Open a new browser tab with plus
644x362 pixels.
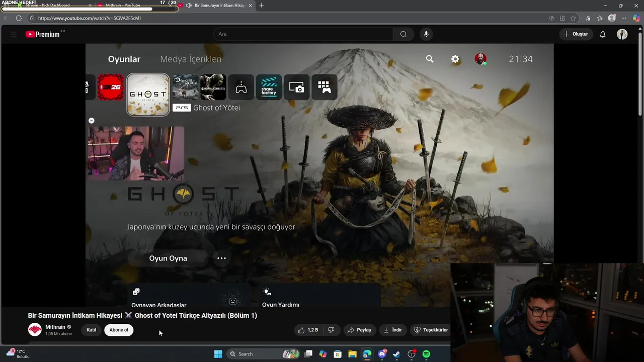[261, 6]
